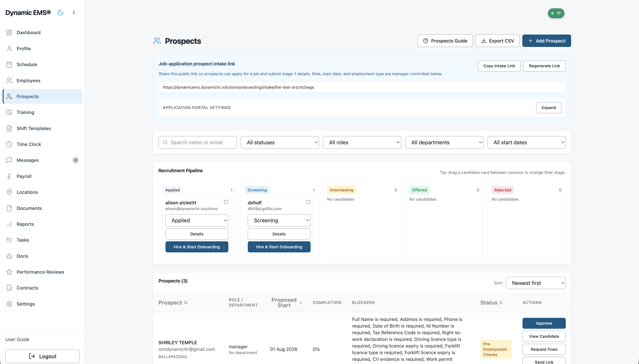639x364 pixels.
Task: Click the Settings gear icon
Action: pos(9,304)
